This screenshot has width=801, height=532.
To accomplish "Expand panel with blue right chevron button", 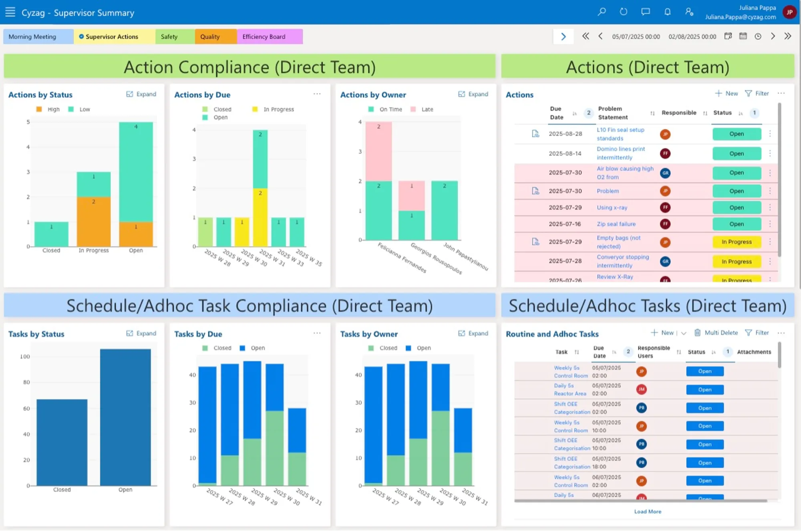I will 563,36.
